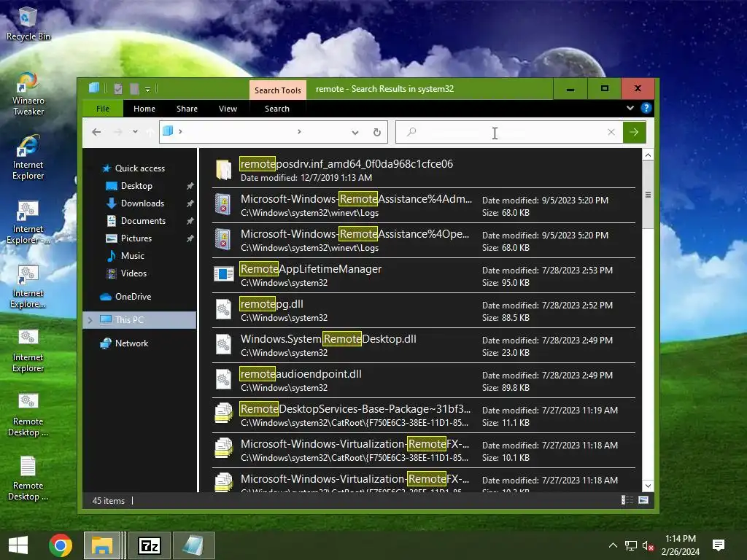Select the RemoteAppLifetimeManager application icon

pos(223,274)
